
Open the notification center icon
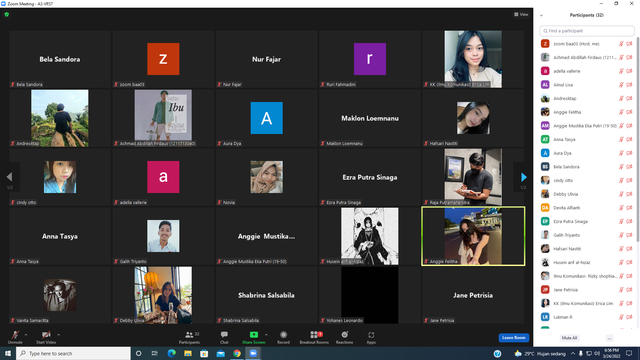coord(629,353)
